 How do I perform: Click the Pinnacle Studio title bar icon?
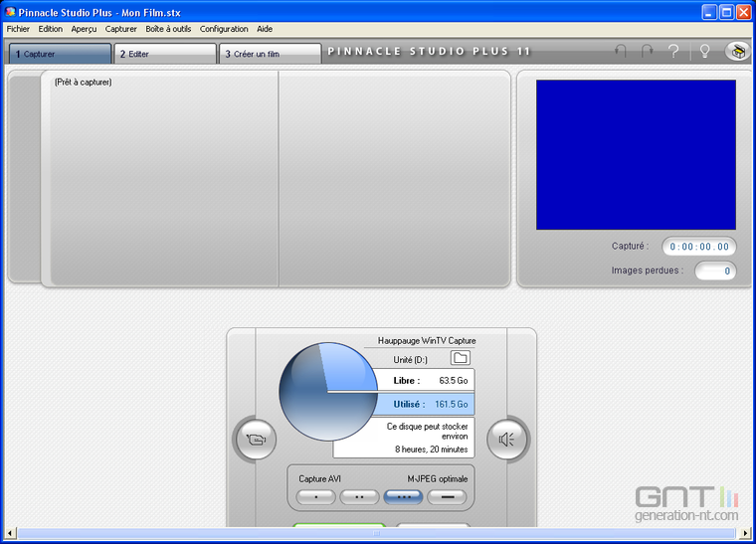coord(10,12)
